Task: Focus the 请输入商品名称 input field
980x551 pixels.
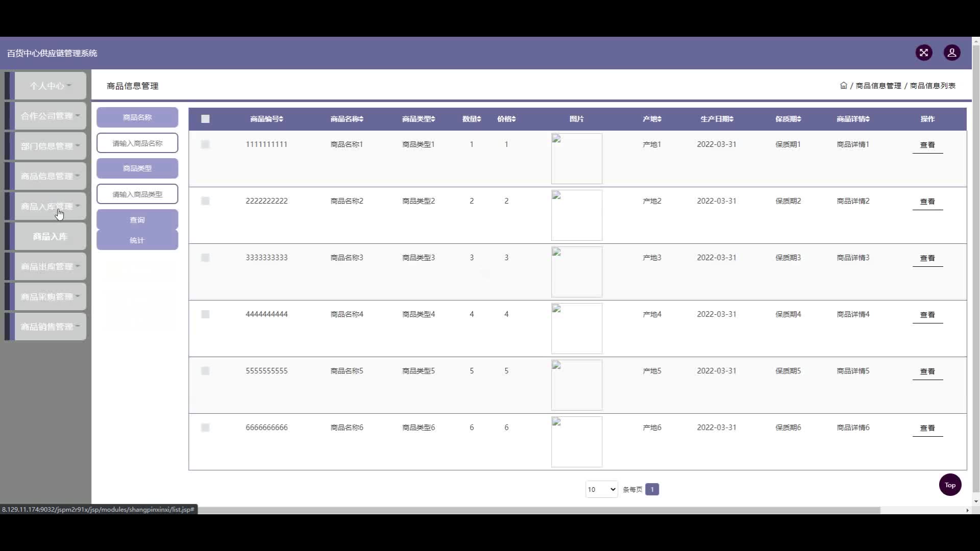Action: tap(137, 143)
